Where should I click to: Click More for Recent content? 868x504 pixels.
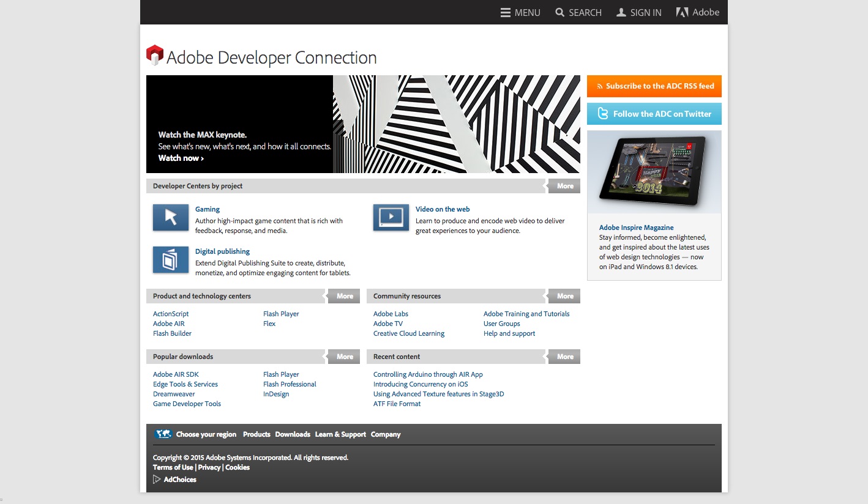(x=565, y=357)
